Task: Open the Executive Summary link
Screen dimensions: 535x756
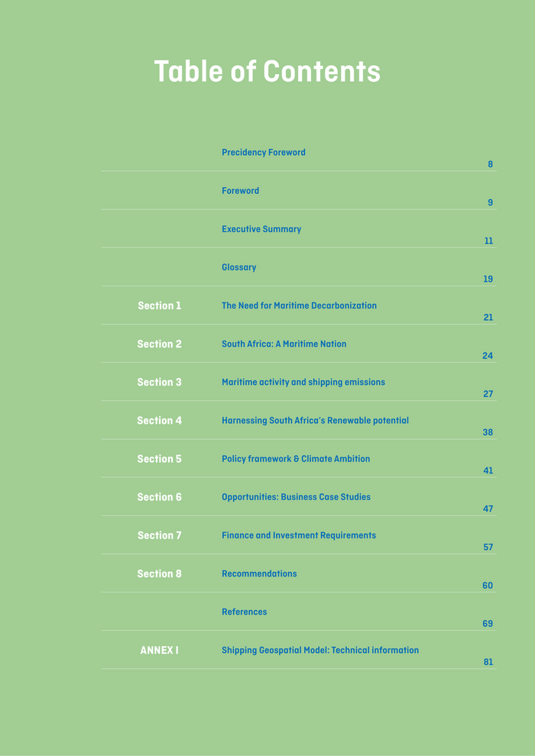Action: [261, 229]
